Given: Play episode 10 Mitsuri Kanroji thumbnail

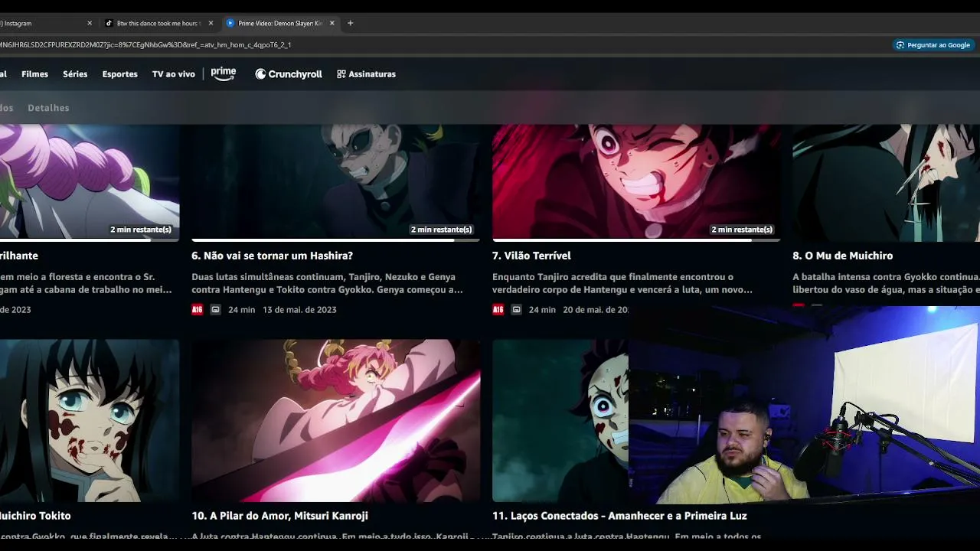Looking at the screenshot, I should click(336, 420).
